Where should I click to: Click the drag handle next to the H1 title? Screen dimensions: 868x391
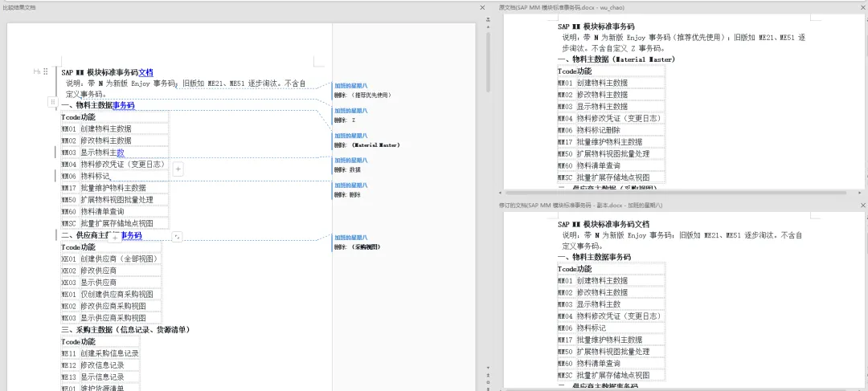click(46, 71)
